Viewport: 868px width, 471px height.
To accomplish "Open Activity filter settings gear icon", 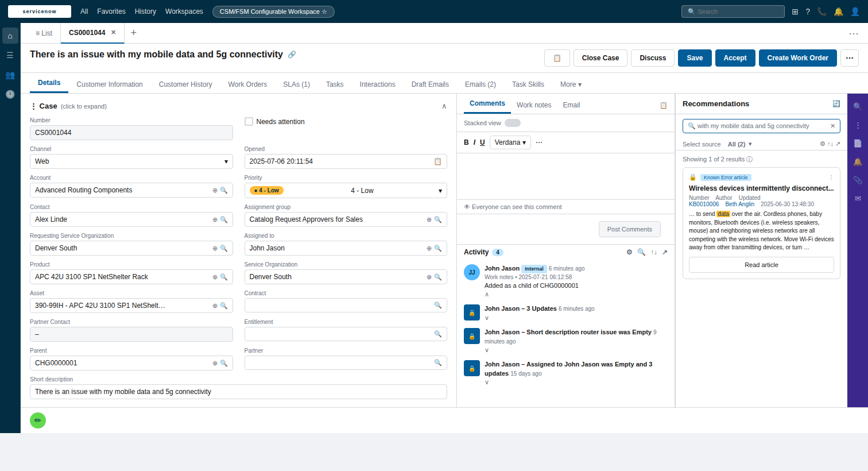I will [629, 252].
